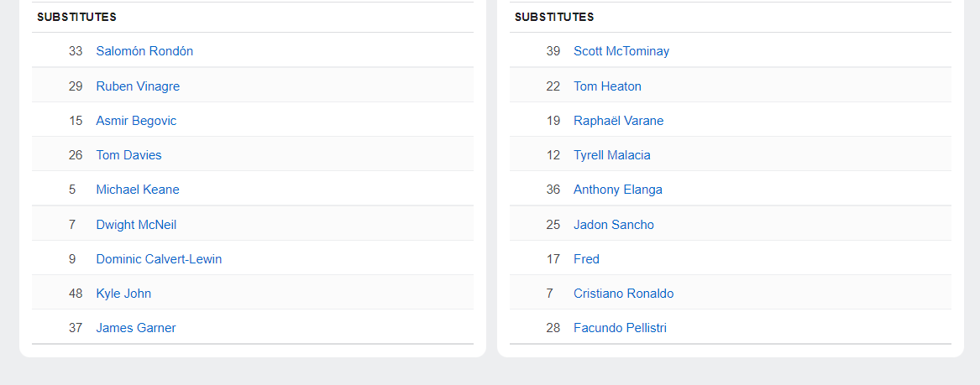Select Asmir Begovic from substitutes
Image resolution: width=980 pixels, height=385 pixels.
[136, 121]
